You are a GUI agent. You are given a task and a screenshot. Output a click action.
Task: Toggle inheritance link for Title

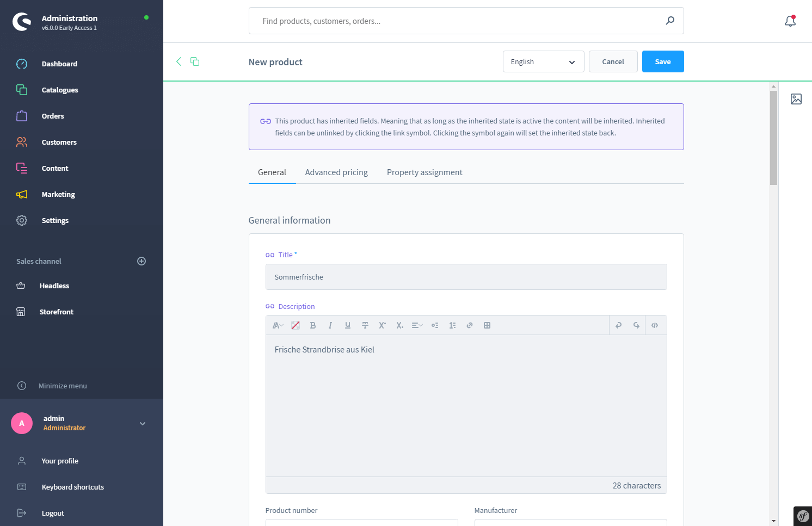pos(270,255)
